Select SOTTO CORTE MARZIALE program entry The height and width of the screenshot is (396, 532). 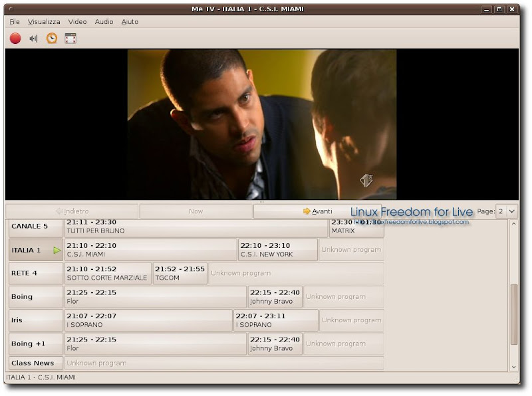[108, 273]
